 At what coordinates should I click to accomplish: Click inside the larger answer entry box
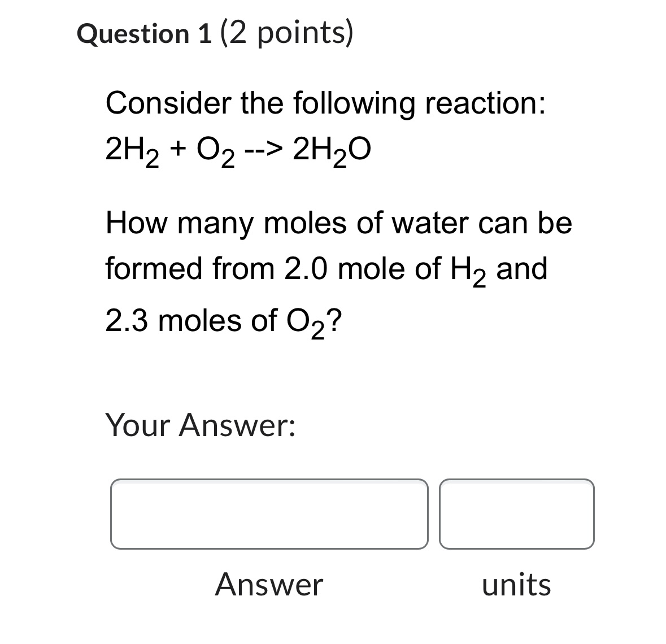(269, 514)
